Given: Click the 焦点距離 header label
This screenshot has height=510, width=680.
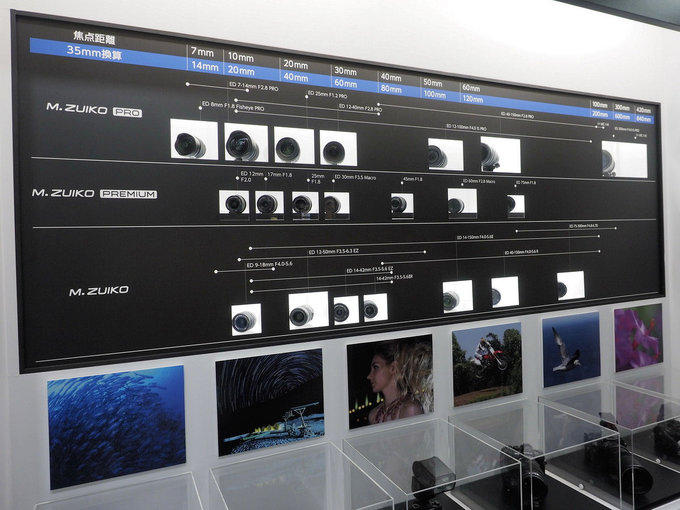Looking at the screenshot, I should coord(95,38).
